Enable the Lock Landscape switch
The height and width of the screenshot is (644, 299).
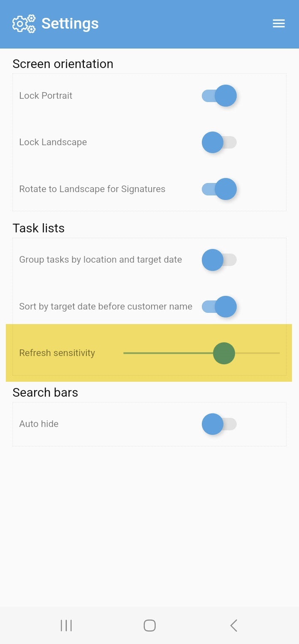[219, 142]
